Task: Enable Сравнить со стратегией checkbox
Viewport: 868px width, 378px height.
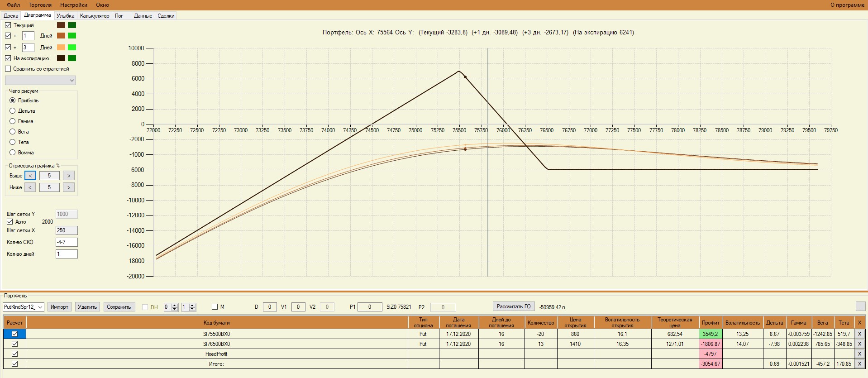Action: (8, 69)
